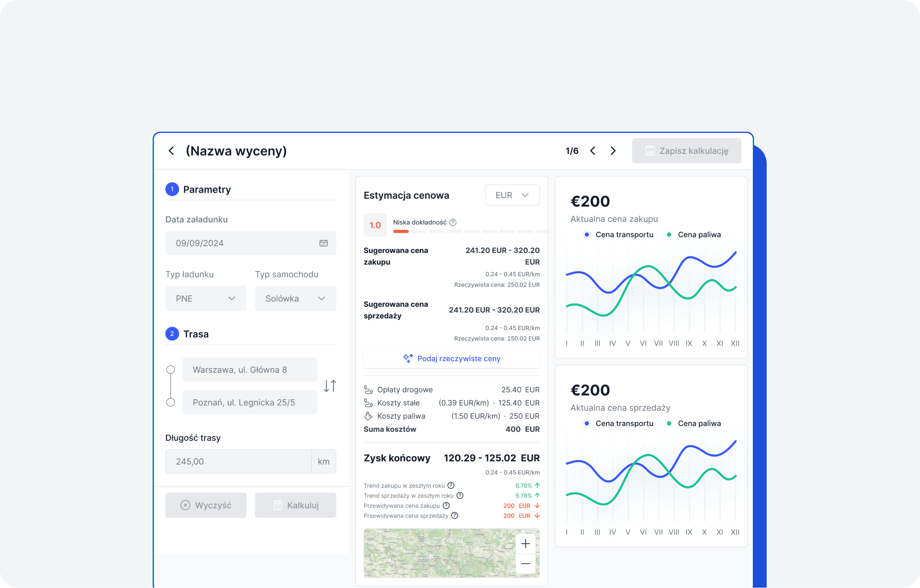This screenshot has width=920, height=588.
Task: Expand the Typ samochodu Solówka dropdown
Action: 295,298
